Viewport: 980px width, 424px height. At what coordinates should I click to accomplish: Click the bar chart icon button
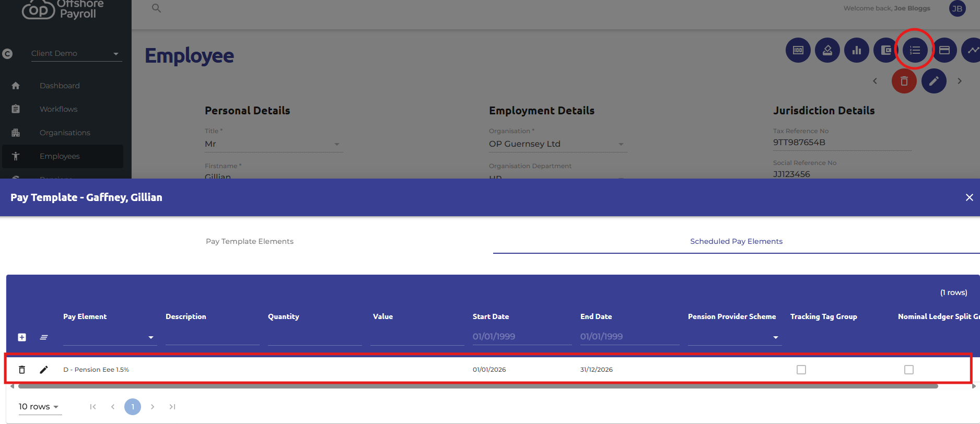pyautogui.click(x=857, y=50)
